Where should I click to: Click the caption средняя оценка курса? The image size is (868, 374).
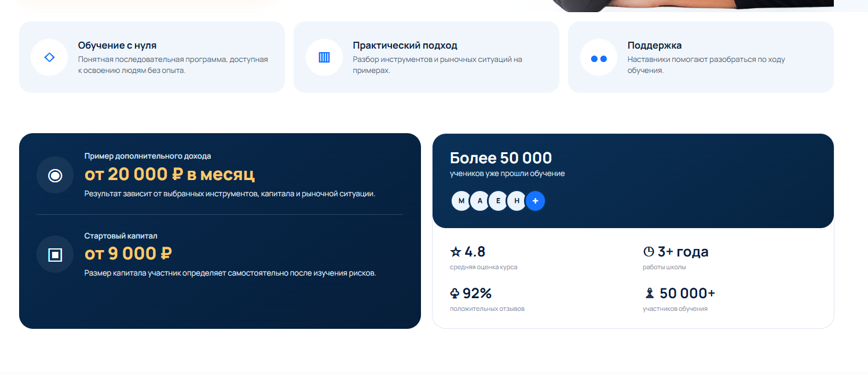pyautogui.click(x=484, y=267)
